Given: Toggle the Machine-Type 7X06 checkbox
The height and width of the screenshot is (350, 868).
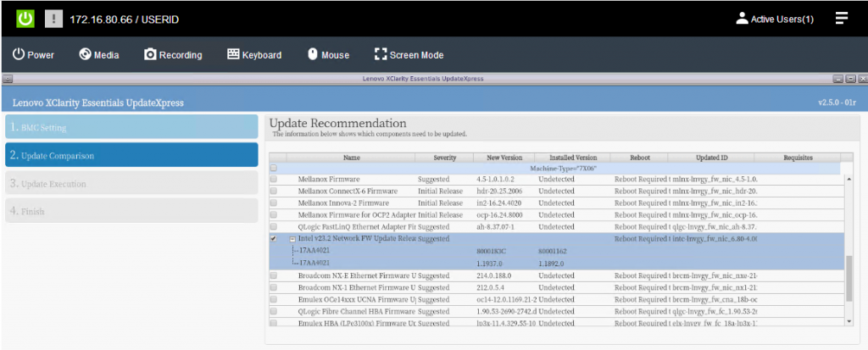Looking at the screenshot, I should click(274, 168).
